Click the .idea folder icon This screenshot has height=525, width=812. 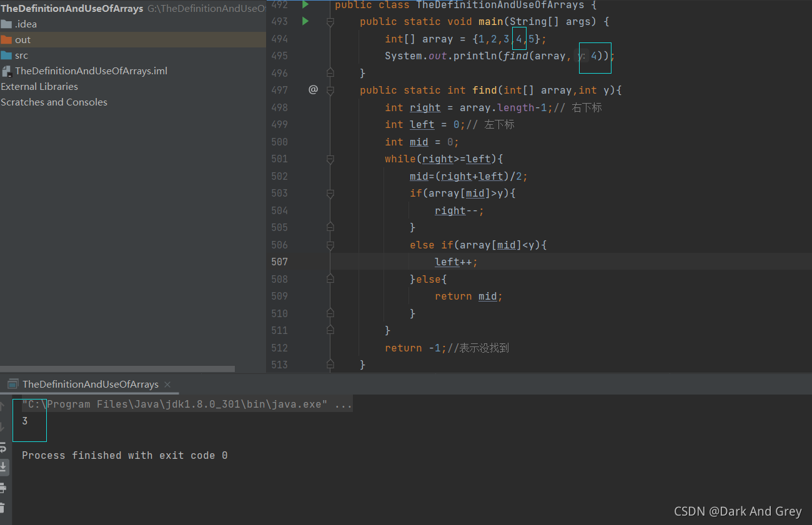point(6,24)
